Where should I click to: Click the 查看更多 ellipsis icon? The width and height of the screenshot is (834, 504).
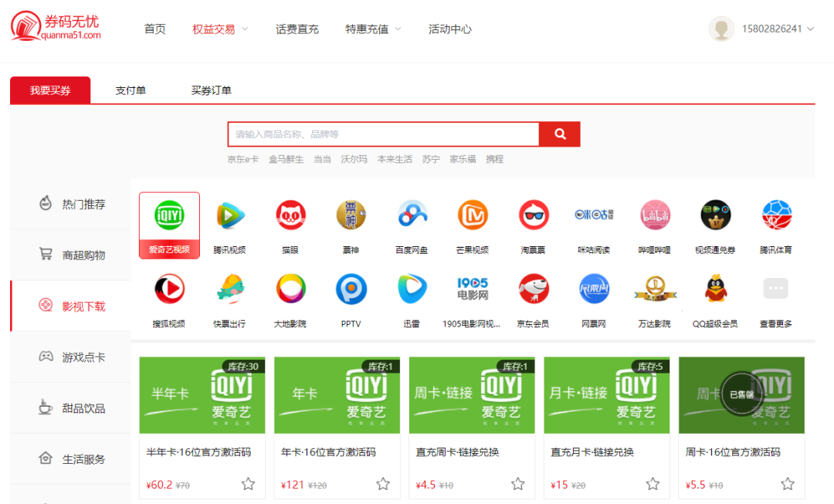(x=775, y=289)
